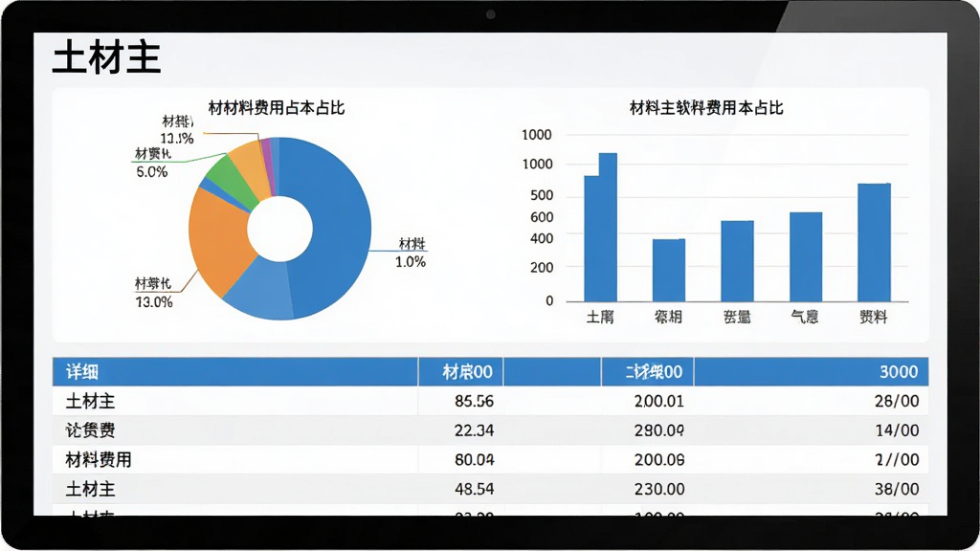Click the table header cell 详细
The image size is (980, 551).
pyautogui.click(x=235, y=372)
